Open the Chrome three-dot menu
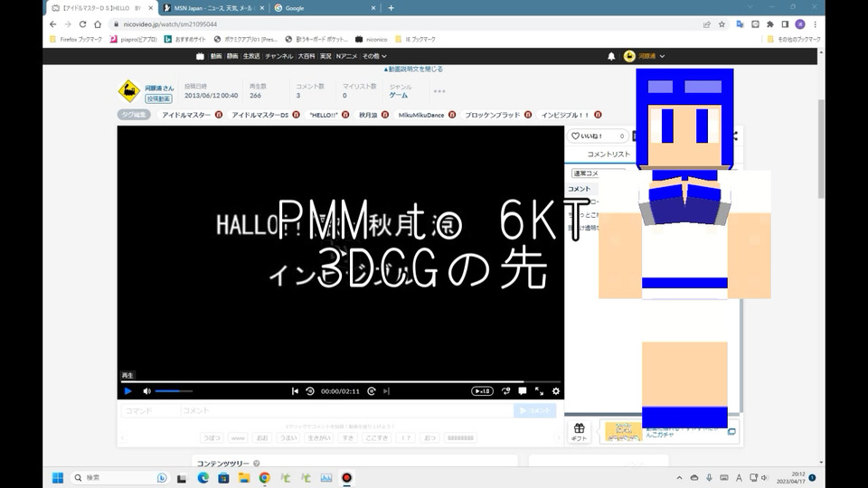The height and width of the screenshot is (488, 868). click(815, 24)
